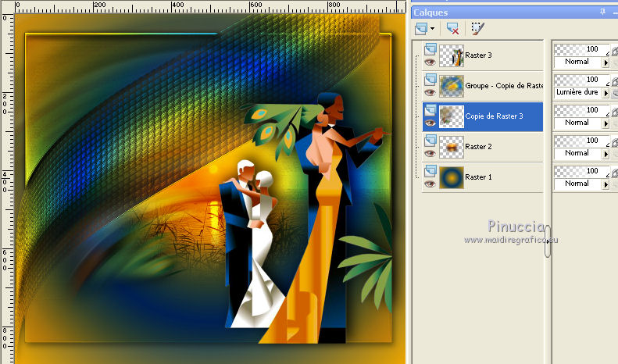The height and width of the screenshot is (364, 618).
Task: Click the arrow button beside Lumière dure
Action: point(605,93)
